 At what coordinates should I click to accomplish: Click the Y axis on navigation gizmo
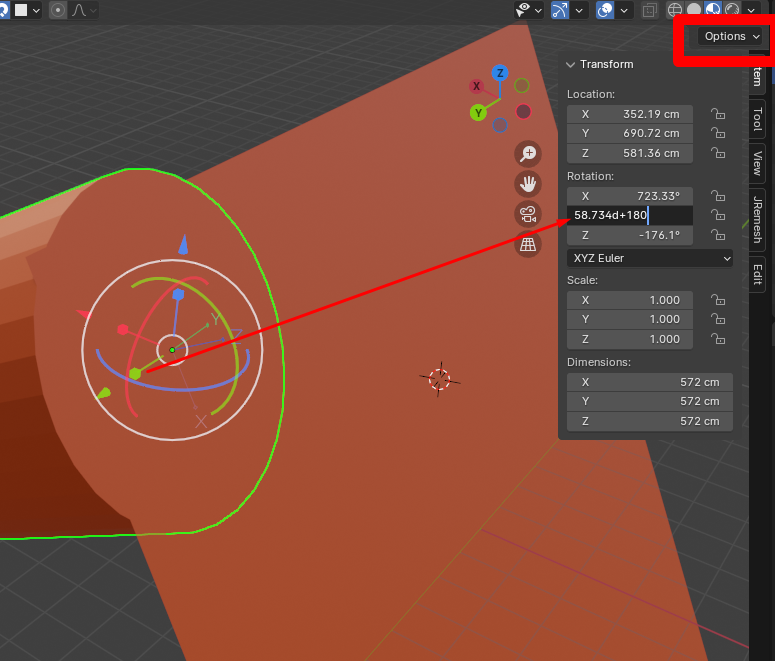click(x=478, y=113)
